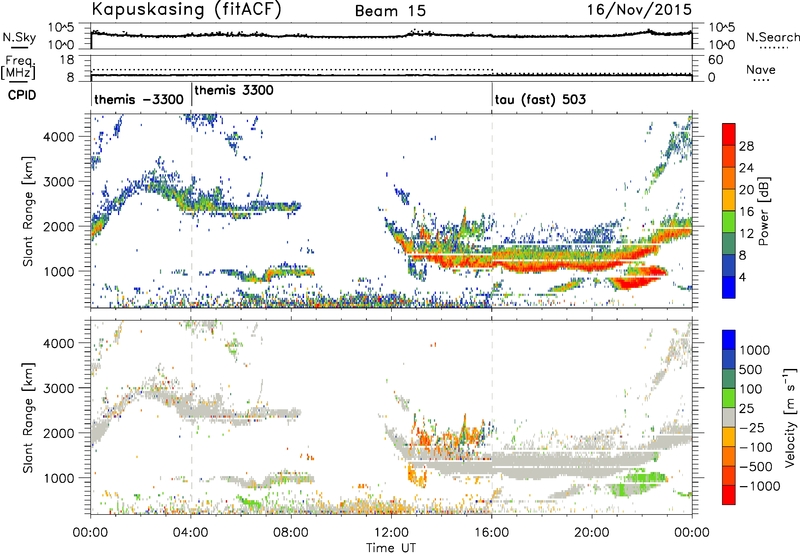Click the '08:00' time axis tick label
The height and width of the screenshot is (554, 800).
(x=291, y=533)
